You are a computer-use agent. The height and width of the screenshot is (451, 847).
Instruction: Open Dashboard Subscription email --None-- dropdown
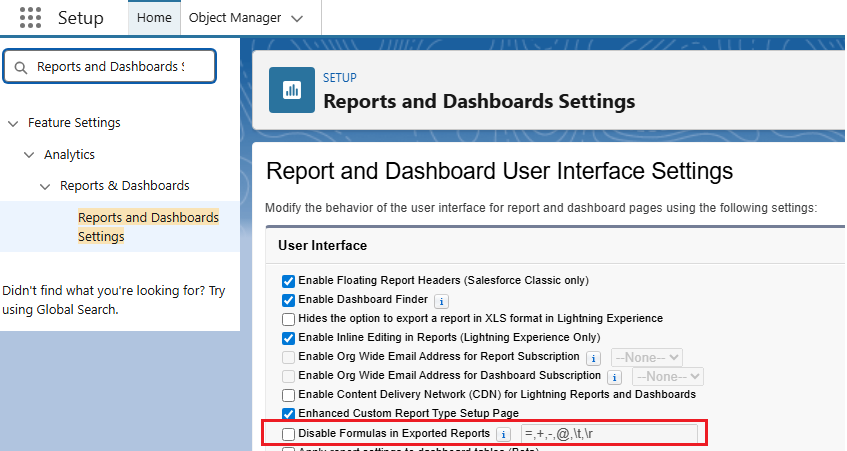point(668,376)
